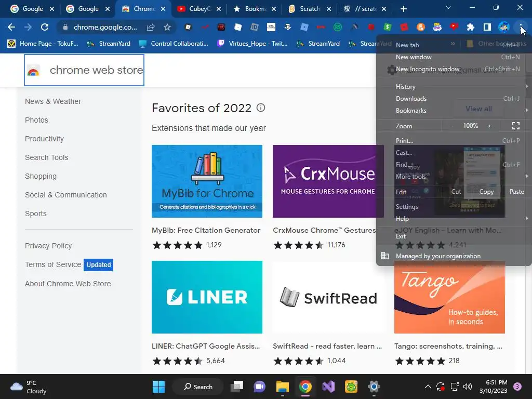Close the Chrome Web Store tab
The width and height of the screenshot is (532, 399).
tap(163, 9)
